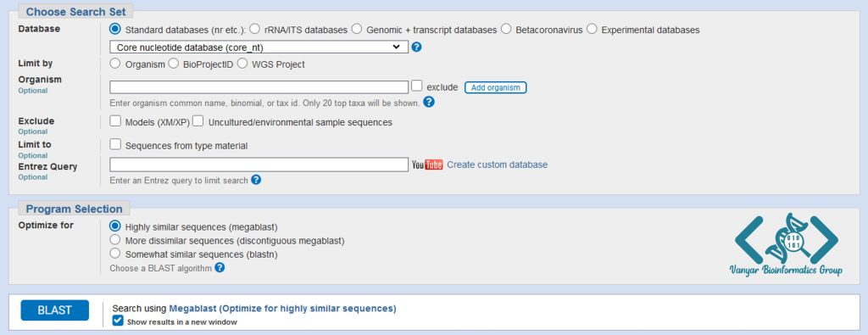Screen dimensions: 868x335
Task: Click the Add organism button
Action: tap(495, 87)
